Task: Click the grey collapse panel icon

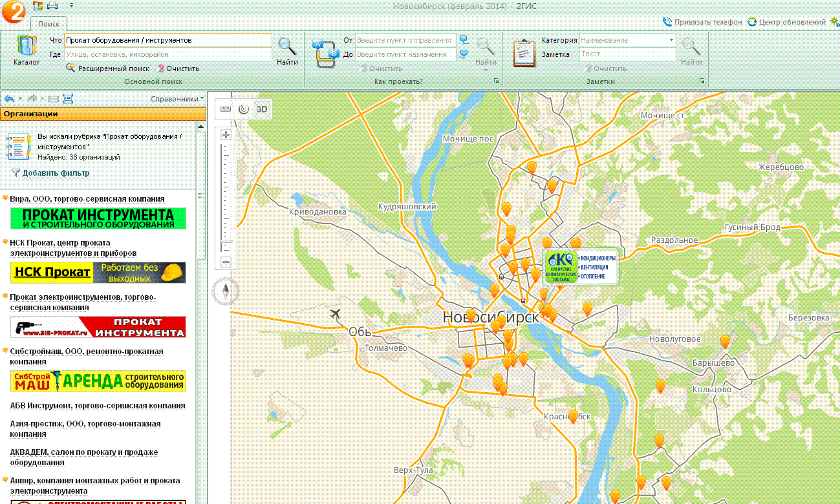Action: click(x=53, y=99)
